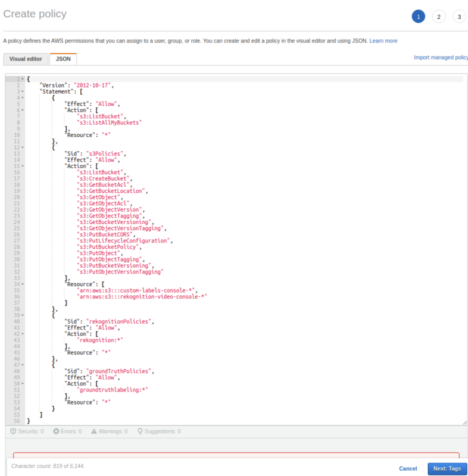Click the rekognition-video-console ARN resource
Screen dimensions: 468x476
pyautogui.click(x=142, y=297)
